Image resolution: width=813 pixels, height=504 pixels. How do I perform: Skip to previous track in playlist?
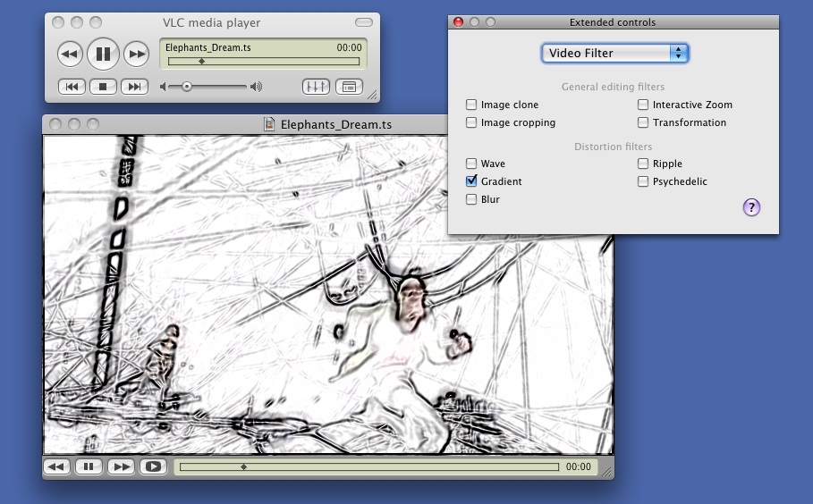pyautogui.click(x=72, y=87)
